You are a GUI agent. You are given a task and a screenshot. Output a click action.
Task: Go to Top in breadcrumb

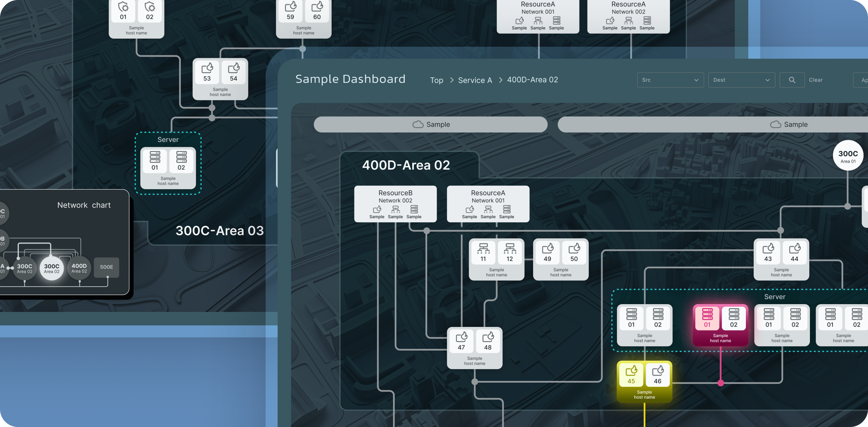pyautogui.click(x=436, y=80)
